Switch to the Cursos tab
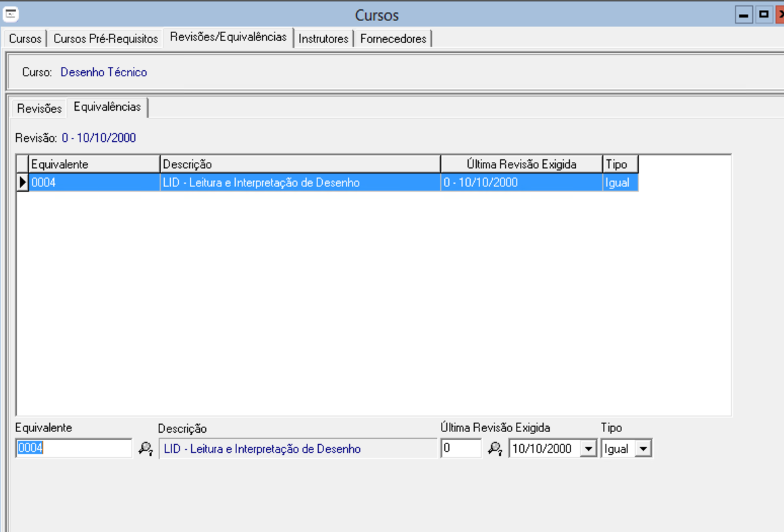Image resolution: width=784 pixels, height=532 pixels. 25,38
